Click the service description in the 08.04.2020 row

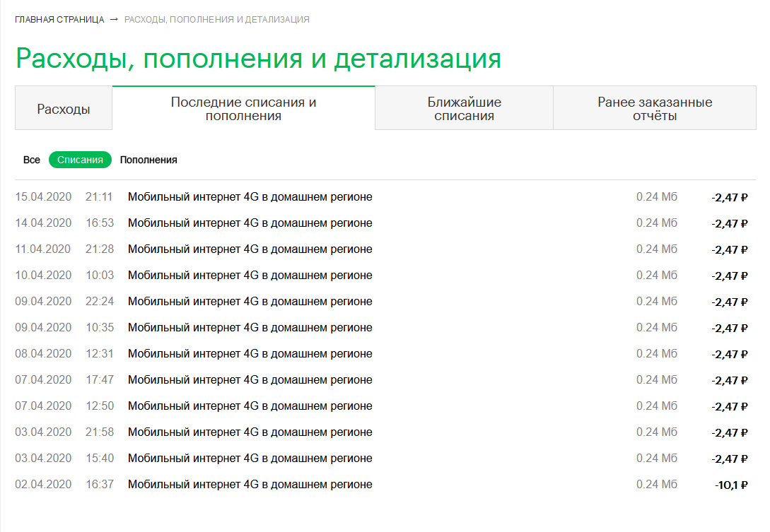pyautogui.click(x=250, y=354)
